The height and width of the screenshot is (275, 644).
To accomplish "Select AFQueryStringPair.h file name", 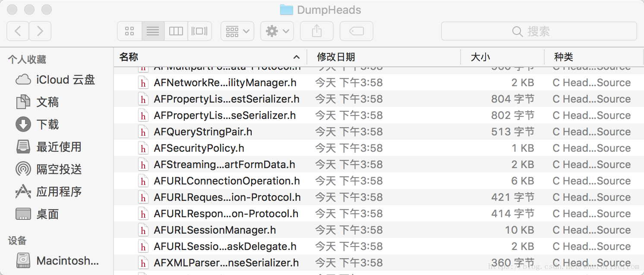I will tap(203, 132).
